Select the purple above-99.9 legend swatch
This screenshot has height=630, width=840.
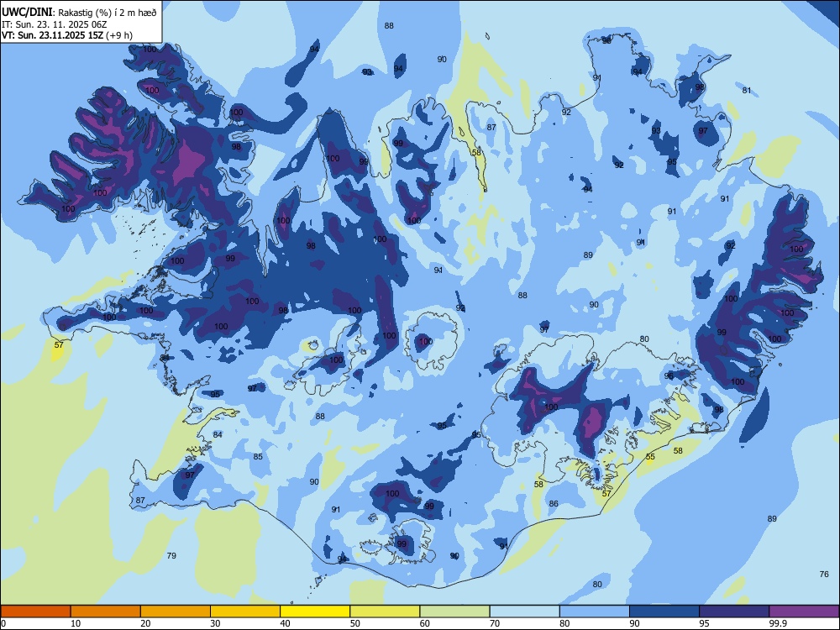804,612
